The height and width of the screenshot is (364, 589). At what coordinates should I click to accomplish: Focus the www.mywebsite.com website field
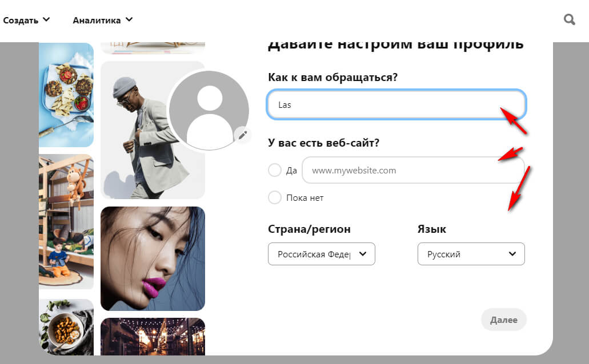pyautogui.click(x=412, y=170)
